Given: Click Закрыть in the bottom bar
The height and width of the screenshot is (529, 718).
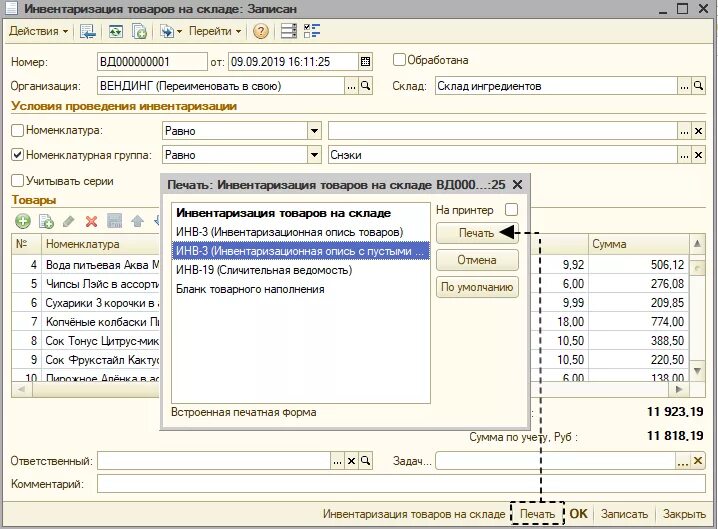Looking at the screenshot, I should (x=684, y=514).
